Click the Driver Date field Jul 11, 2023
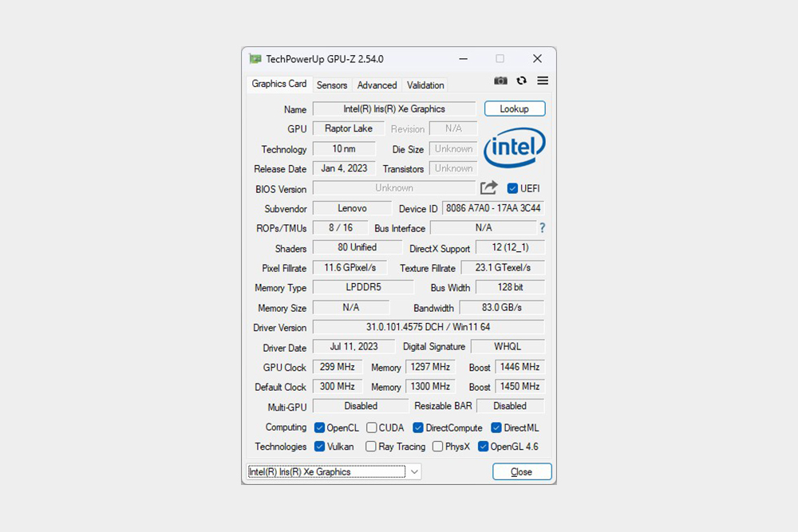 pos(354,347)
